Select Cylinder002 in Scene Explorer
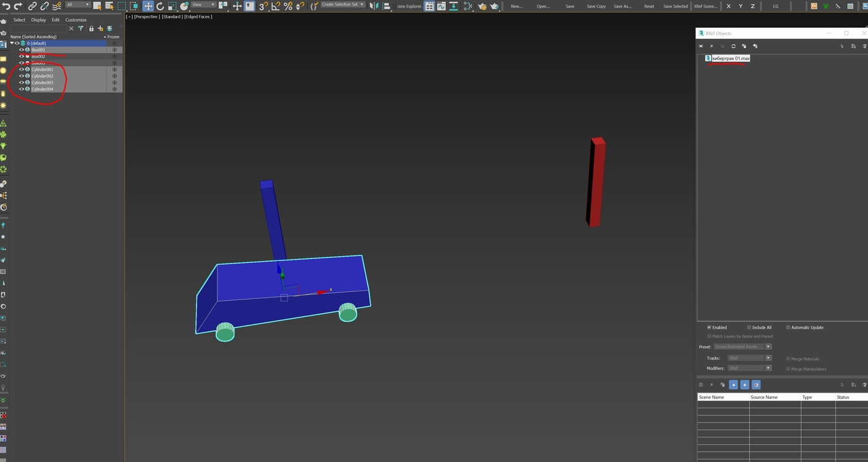The width and height of the screenshot is (868, 462). coord(42,76)
